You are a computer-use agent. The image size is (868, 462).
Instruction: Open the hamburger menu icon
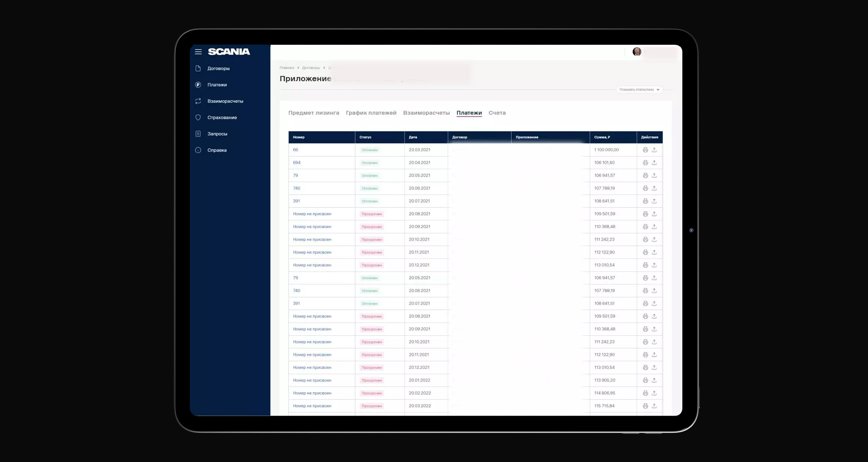tap(198, 52)
